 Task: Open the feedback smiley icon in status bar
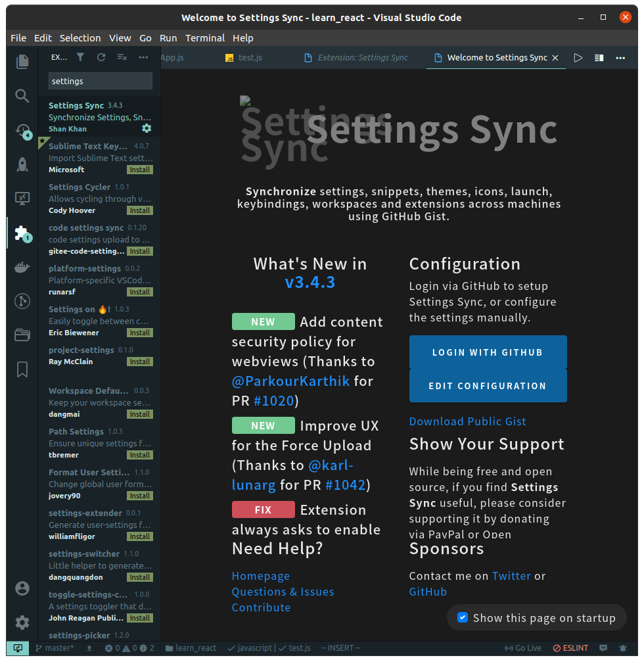click(x=603, y=648)
